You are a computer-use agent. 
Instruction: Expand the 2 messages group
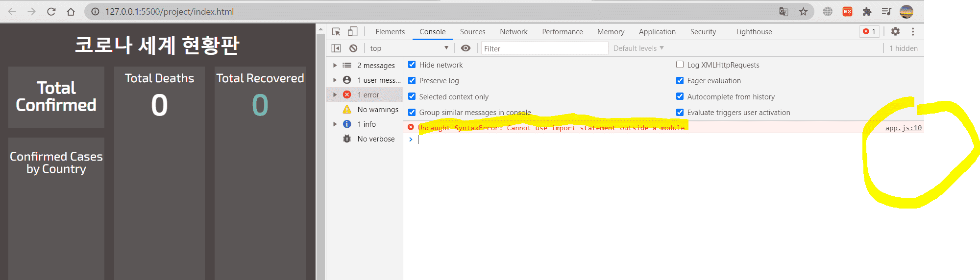tap(335, 65)
